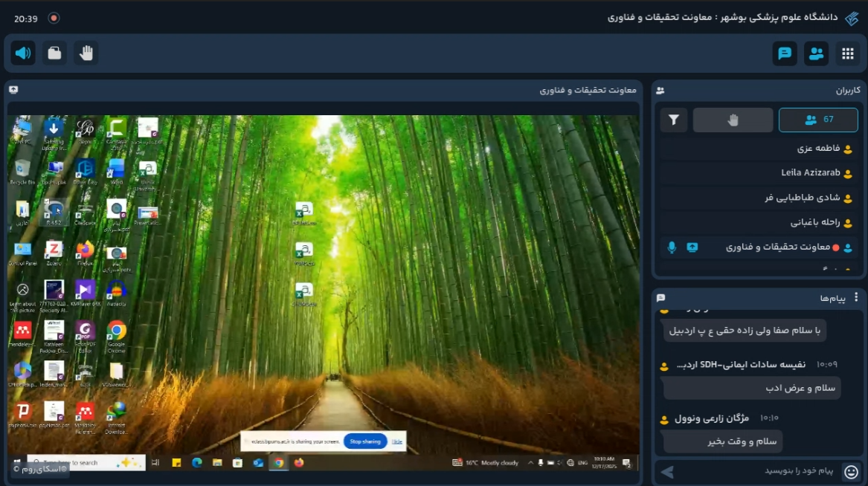868x486 pixels.
Task: Select the 67 users tab
Action: coord(818,120)
